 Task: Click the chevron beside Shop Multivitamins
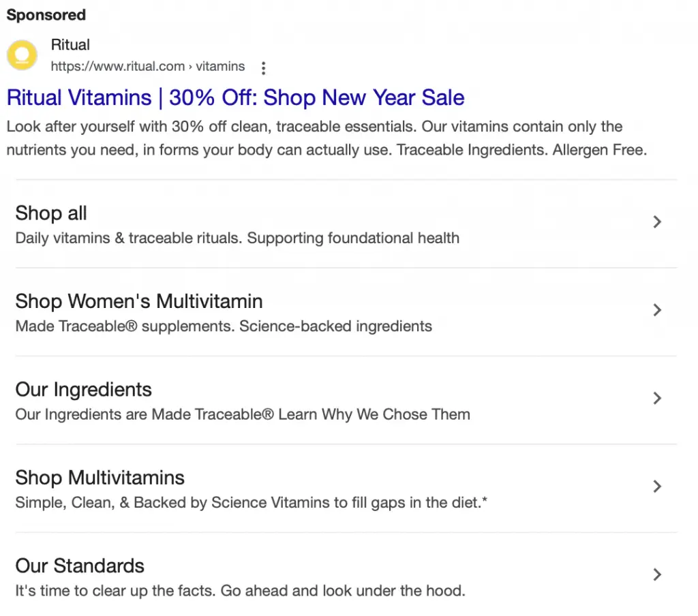point(656,487)
